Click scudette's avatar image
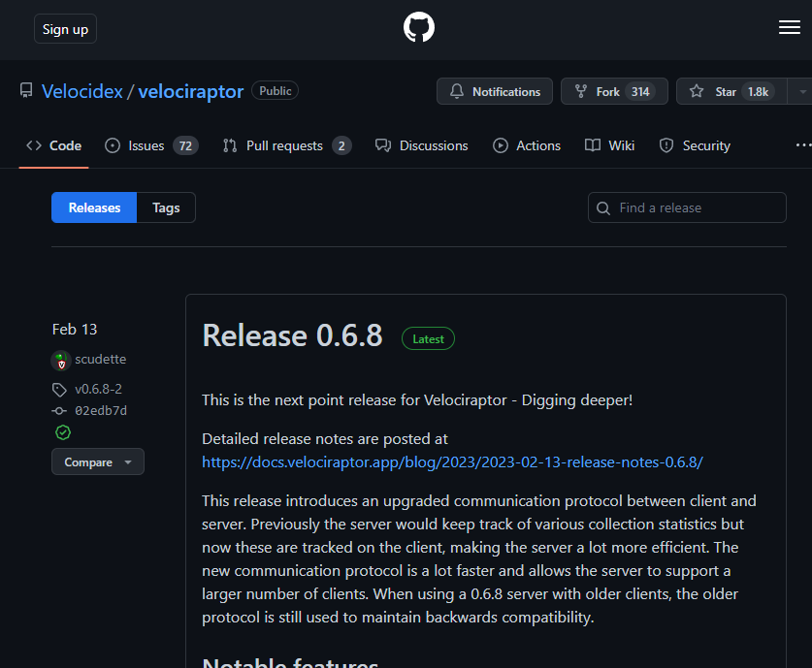The width and height of the screenshot is (812, 668). [x=61, y=361]
